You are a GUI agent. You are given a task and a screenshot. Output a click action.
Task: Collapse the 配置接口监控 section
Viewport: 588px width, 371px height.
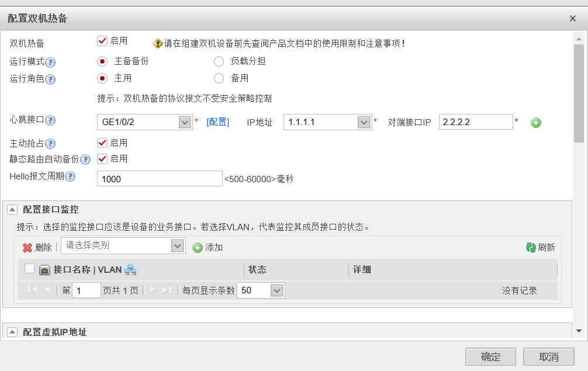coord(12,210)
